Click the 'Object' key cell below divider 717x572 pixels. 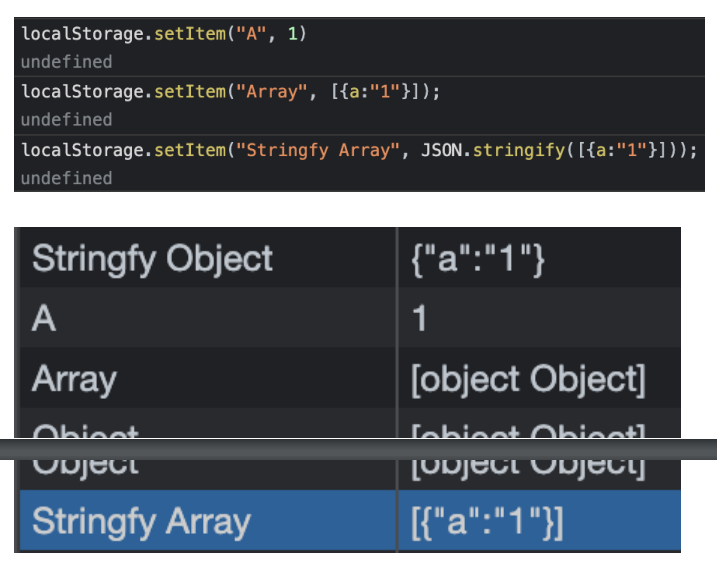(x=208, y=474)
